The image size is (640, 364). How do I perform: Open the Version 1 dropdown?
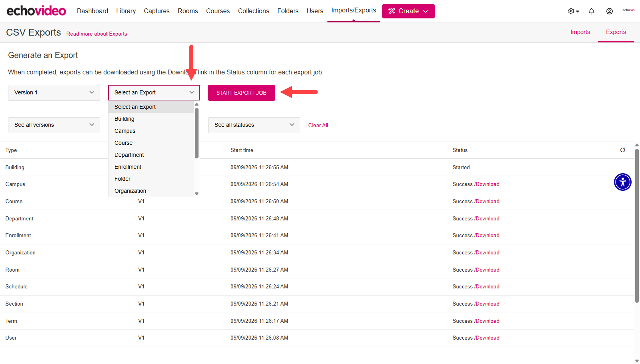pos(54,93)
